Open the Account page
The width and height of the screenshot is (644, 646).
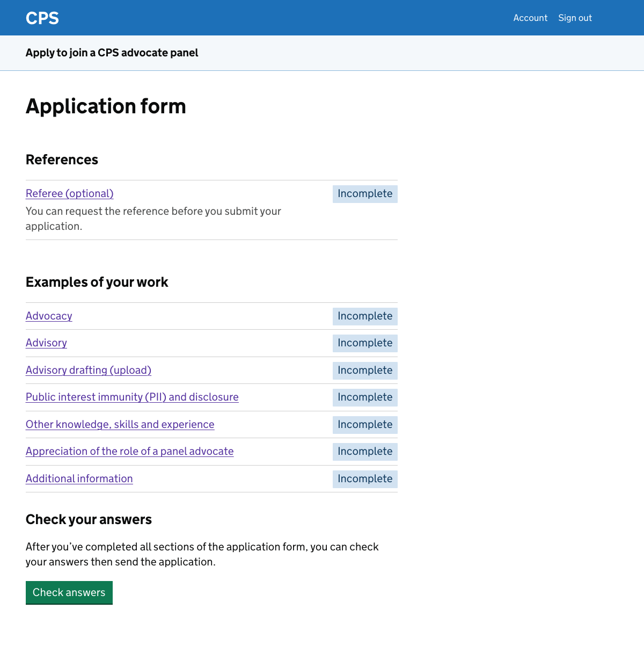tap(530, 18)
